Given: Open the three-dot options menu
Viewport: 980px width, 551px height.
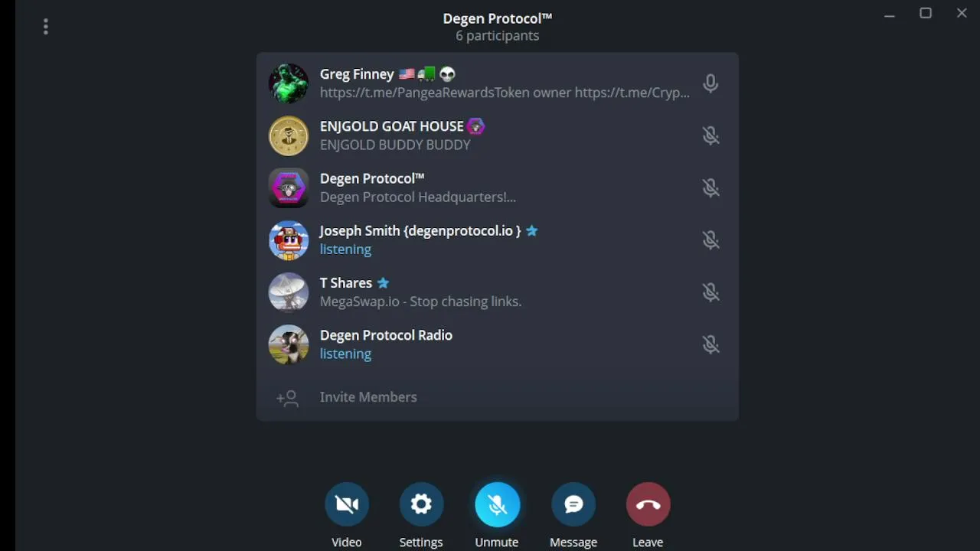Looking at the screenshot, I should click(46, 27).
